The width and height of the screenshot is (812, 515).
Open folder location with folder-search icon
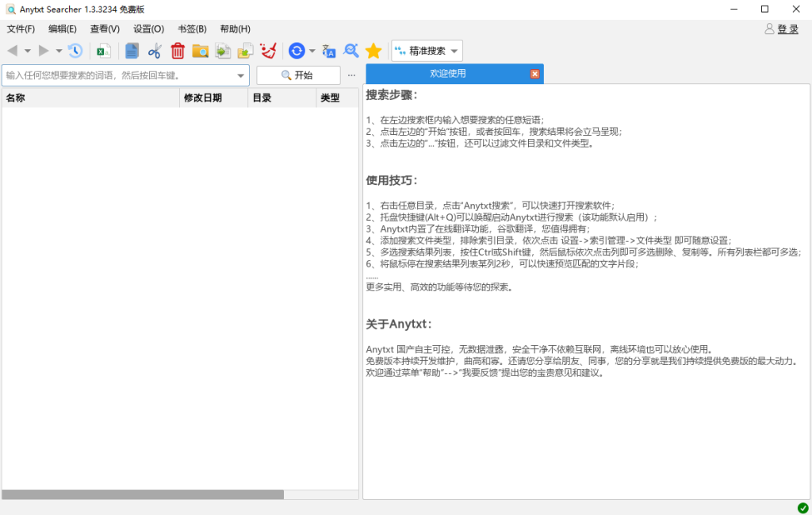coord(200,51)
